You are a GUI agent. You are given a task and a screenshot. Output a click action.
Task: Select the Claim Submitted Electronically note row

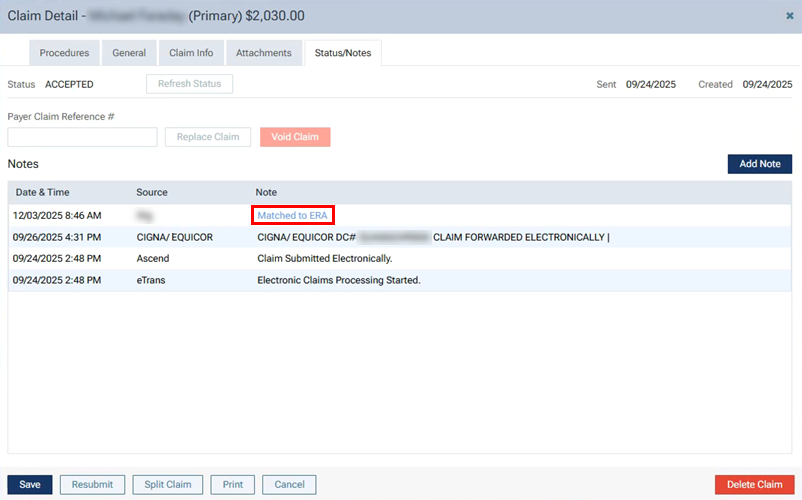[x=400, y=259]
